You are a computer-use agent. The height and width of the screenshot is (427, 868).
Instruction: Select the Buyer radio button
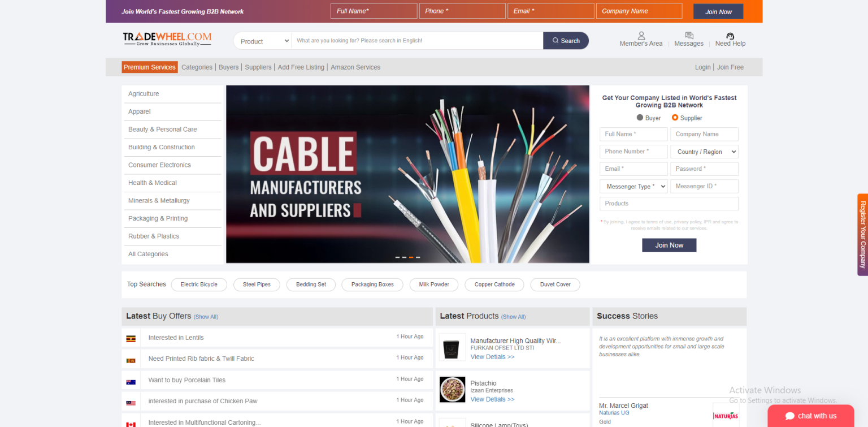click(639, 118)
